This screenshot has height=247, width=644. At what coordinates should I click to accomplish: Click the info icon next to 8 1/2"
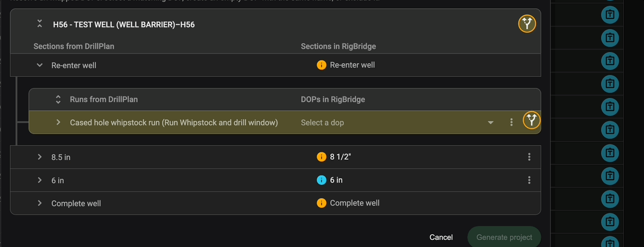[321, 157]
